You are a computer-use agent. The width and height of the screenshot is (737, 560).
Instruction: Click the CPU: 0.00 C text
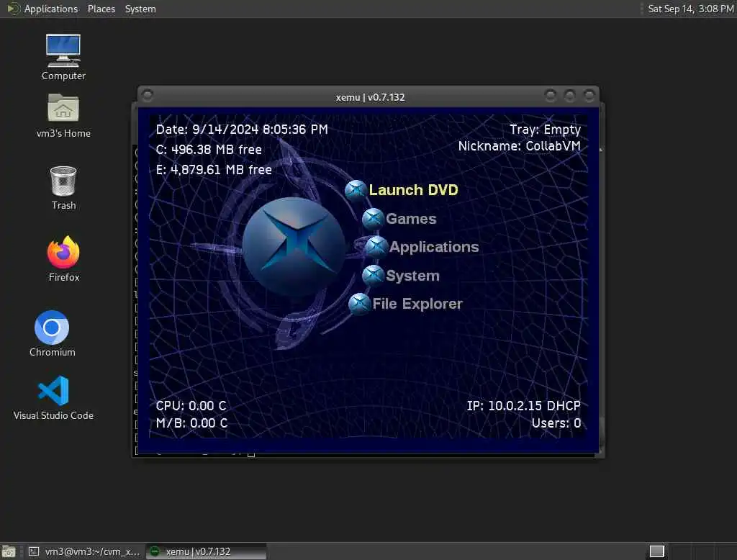tap(191, 406)
